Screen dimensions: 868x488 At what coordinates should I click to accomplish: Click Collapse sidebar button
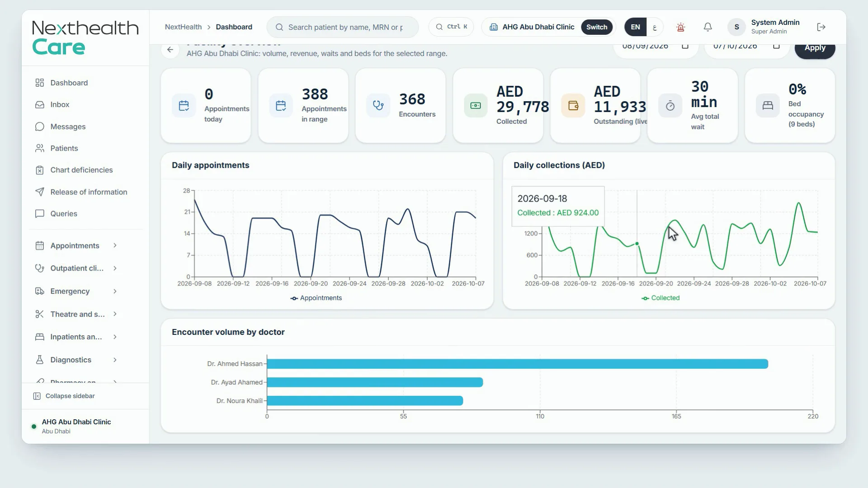pos(64,396)
